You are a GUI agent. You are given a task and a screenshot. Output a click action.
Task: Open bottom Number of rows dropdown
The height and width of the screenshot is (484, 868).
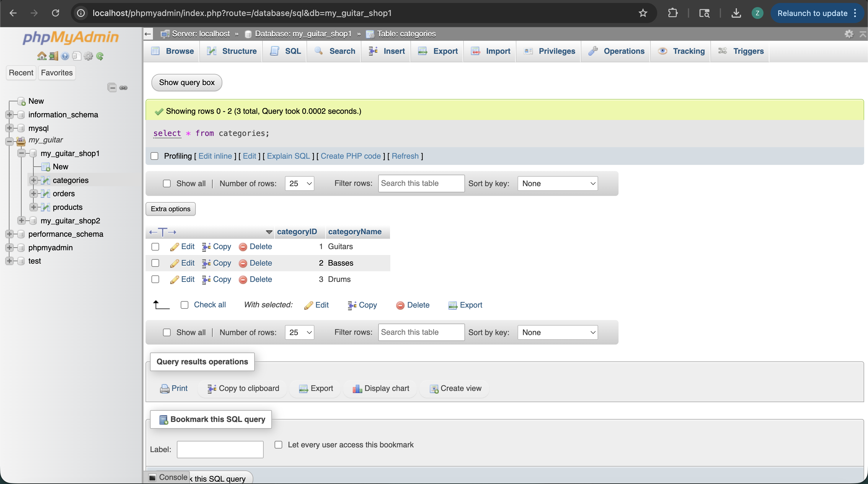(300, 332)
